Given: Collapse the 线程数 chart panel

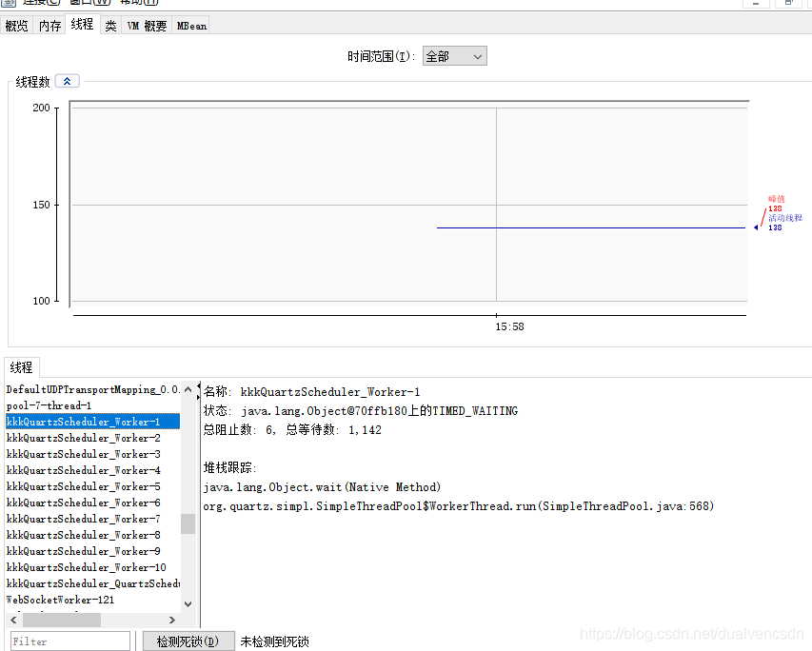Looking at the screenshot, I should tap(66, 81).
